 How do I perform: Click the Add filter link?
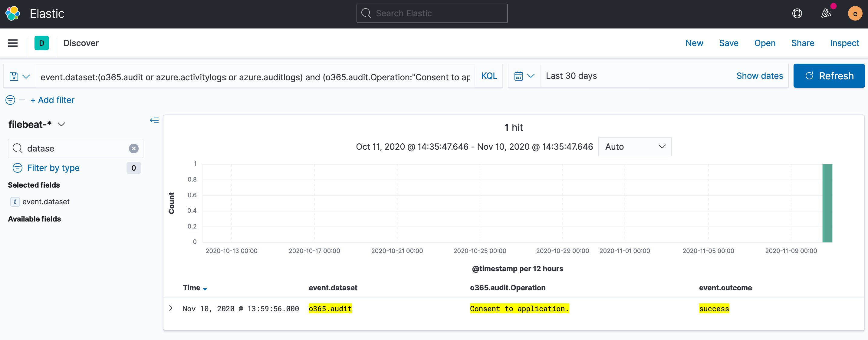click(x=52, y=100)
